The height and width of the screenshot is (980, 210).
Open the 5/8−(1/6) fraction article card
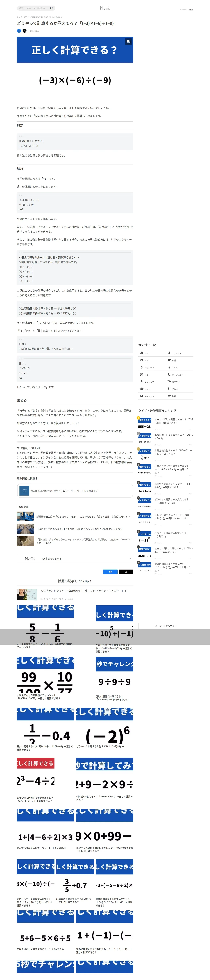tap(45, 627)
